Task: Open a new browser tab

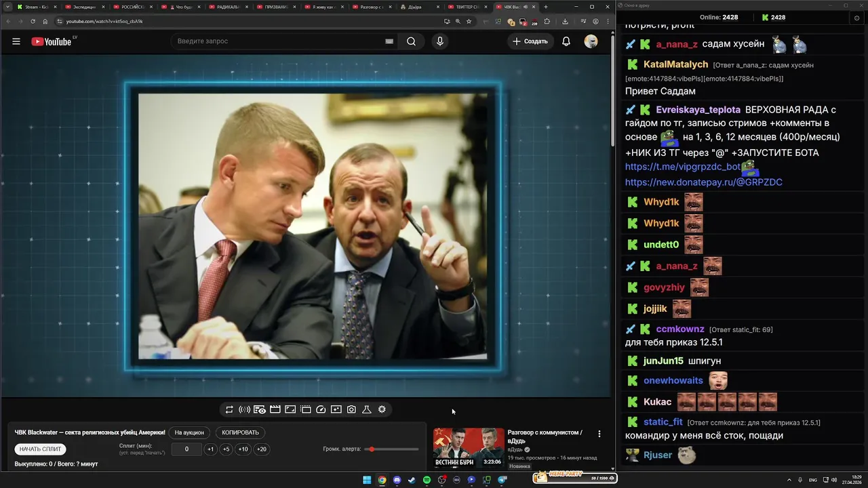Action: [546, 7]
